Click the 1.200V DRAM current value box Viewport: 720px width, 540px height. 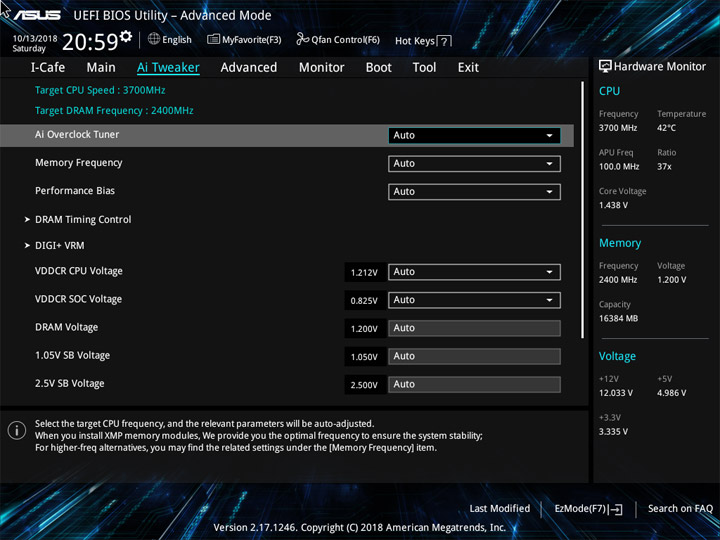point(365,329)
